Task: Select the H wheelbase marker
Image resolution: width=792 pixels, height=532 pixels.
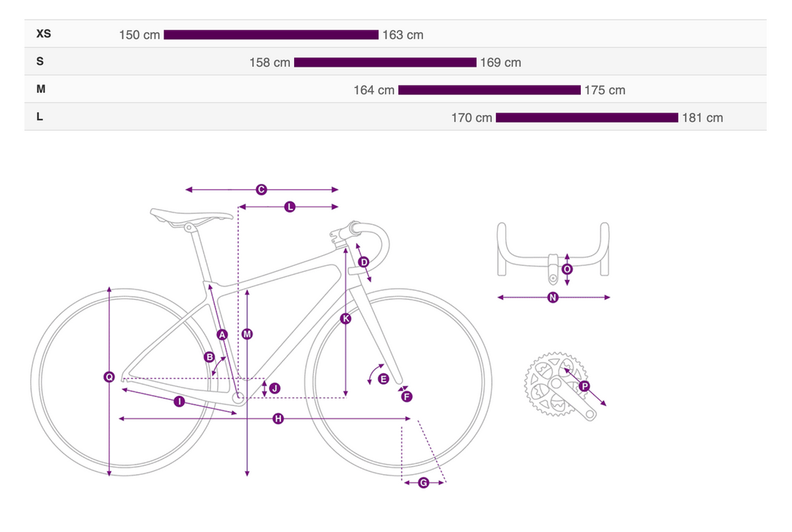Action: click(278, 418)
